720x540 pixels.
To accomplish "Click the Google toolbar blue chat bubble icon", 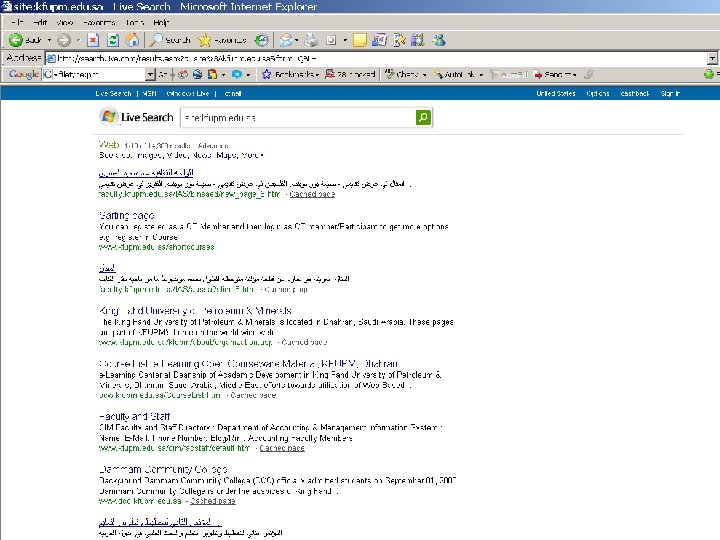I will point(237,74).
